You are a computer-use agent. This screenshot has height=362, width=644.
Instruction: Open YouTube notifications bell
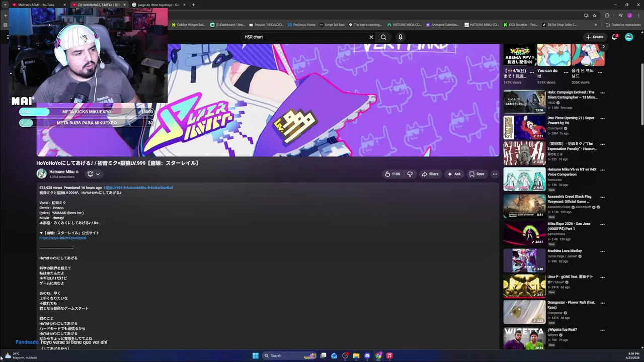[614, 37]
